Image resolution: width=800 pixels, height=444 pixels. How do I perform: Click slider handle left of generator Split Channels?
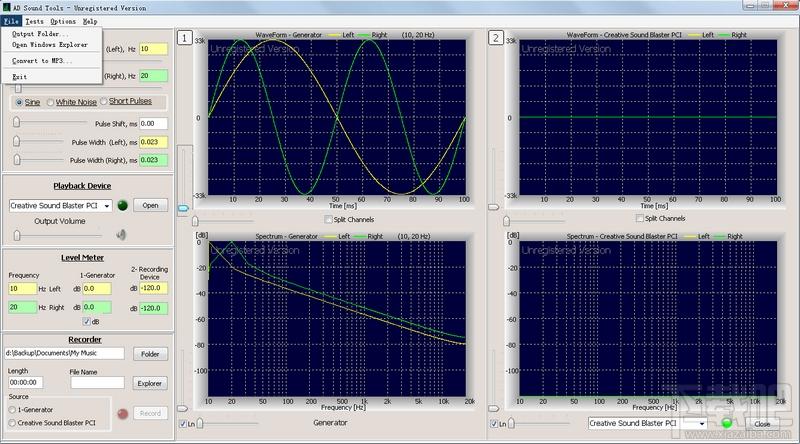point(195,221)
